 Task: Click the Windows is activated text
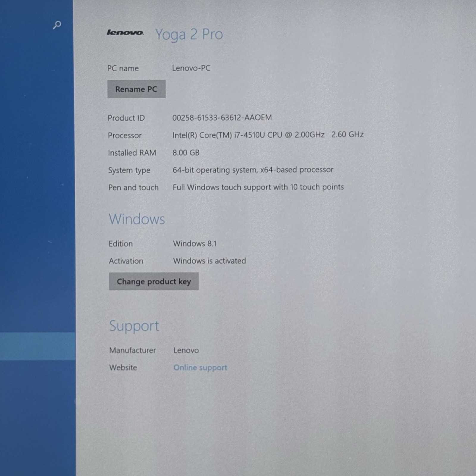(x=209, y=261)
